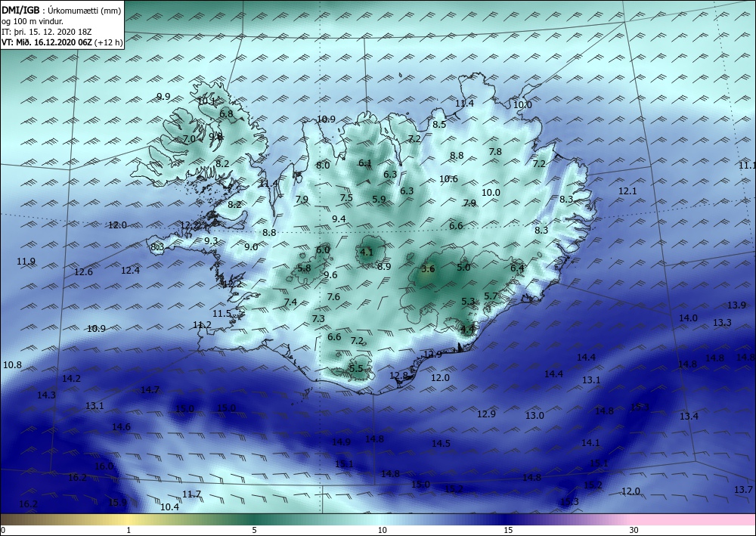Click the 7.6 value on the map

click(333, 297)
